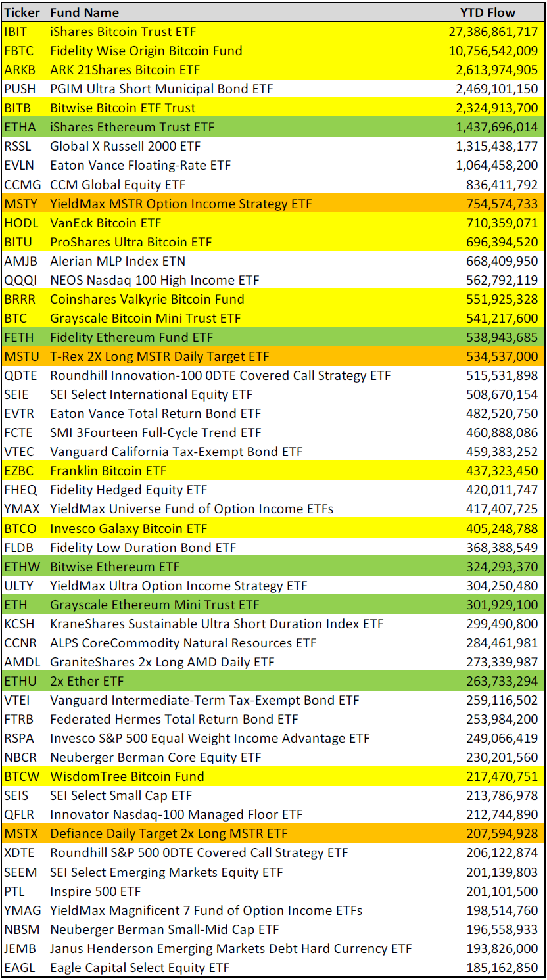Click Coinshares Valkyrie Bitcoin Fund cell
Image resolution: width=547 pixels, height=980 pixels.
click(147, 299)
